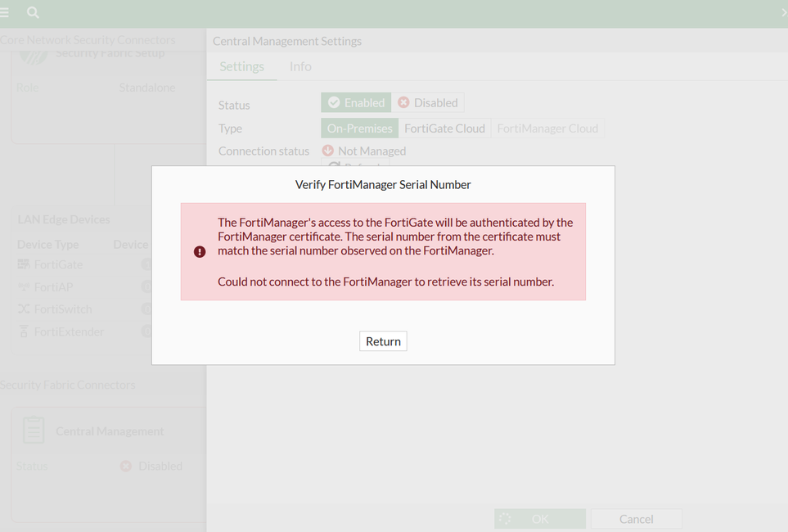Click the Disabled status icon in Central Management card

click(126, 467)
